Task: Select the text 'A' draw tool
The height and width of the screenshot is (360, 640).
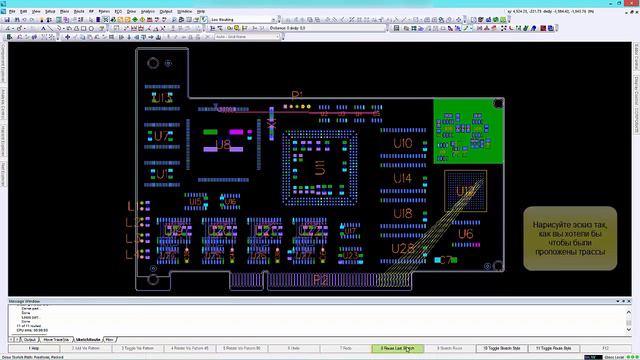Action: point(43,28)
